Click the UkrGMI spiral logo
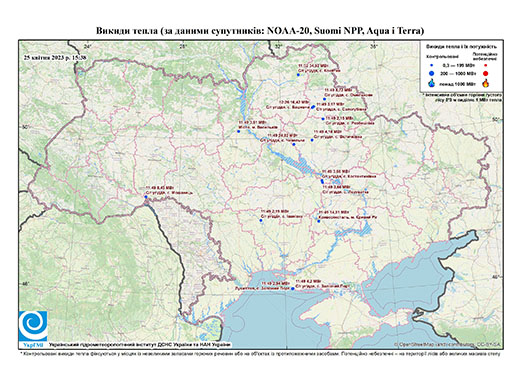520x368 pixels. (x=33, y=327)
